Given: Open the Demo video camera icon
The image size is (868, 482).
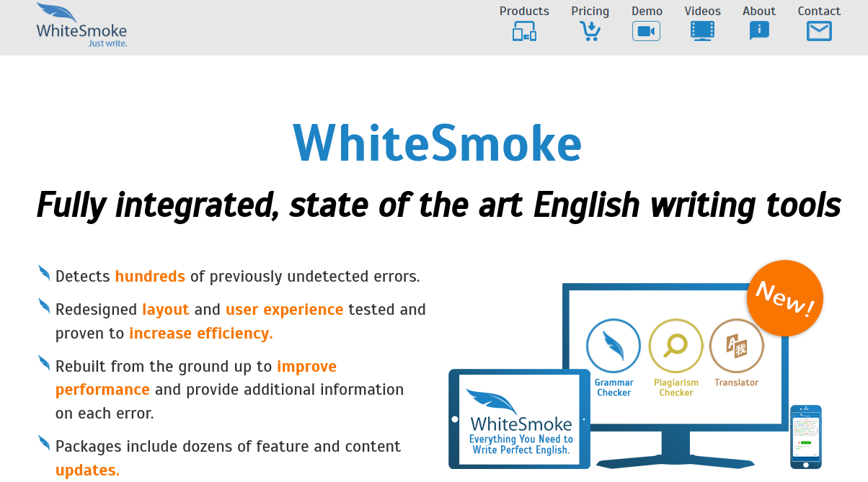Looking at the screenshot, I should point(646,31).
